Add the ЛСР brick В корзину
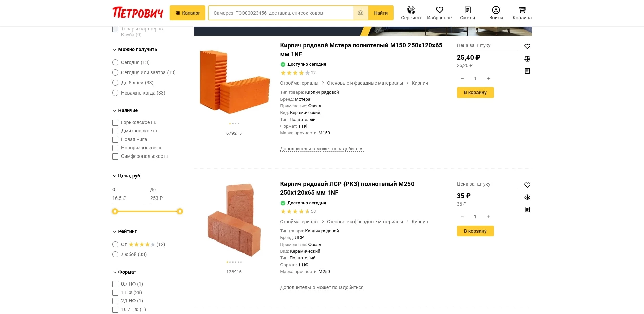This screenshot has width=644, height=314. pyautogui.click(x=475, y=231)
